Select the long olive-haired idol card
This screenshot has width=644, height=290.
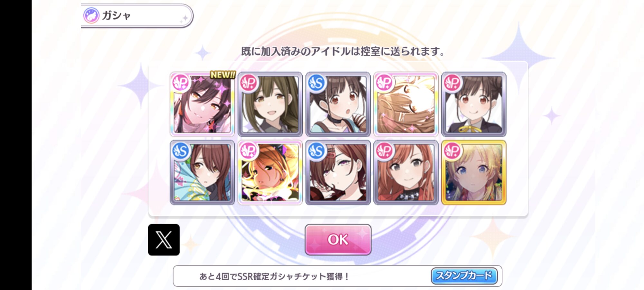pyautogui.click(x=270, y=104)
